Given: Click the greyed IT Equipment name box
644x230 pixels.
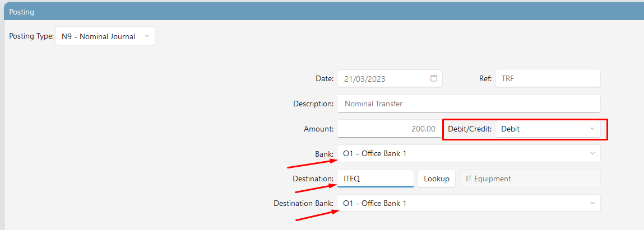Looking at the screenshot, I should (x=530, y=179).
